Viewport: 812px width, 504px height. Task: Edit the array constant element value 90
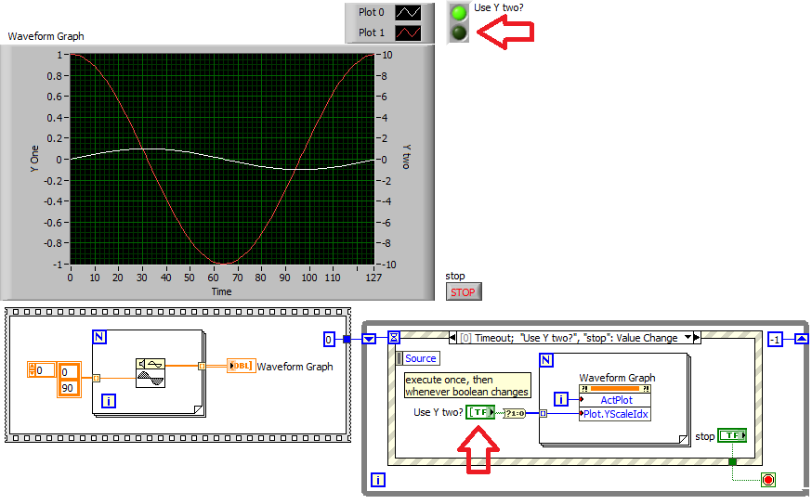(x=69, y=388)
